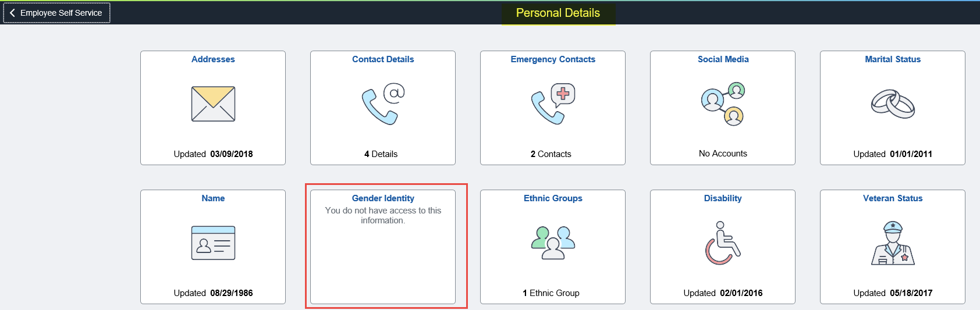Select the Disability wheelchair icon

(x=723, y=243)
